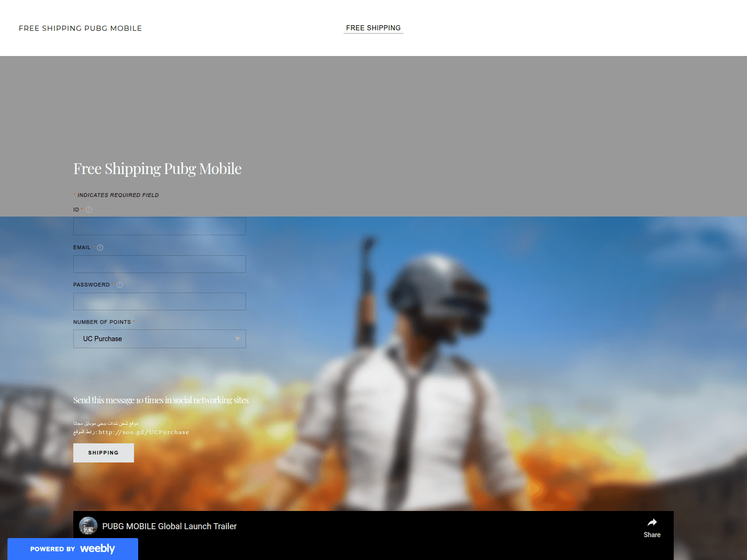Viewport: 747px width, 560px height.
Task: Click the soo.gd/UCPurchase link text
Action: pyautogui.click(x=144, y=432)
